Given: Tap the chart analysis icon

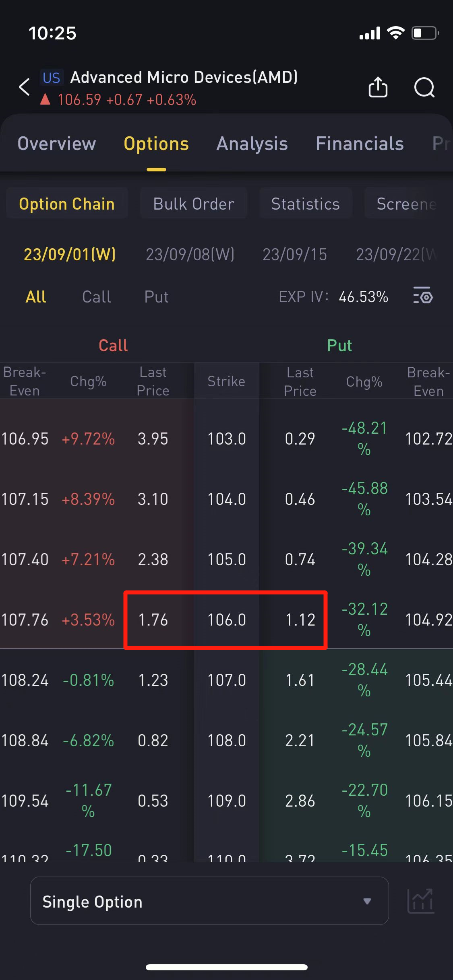Looking at the screenshot, I should (x=420, y=901).
